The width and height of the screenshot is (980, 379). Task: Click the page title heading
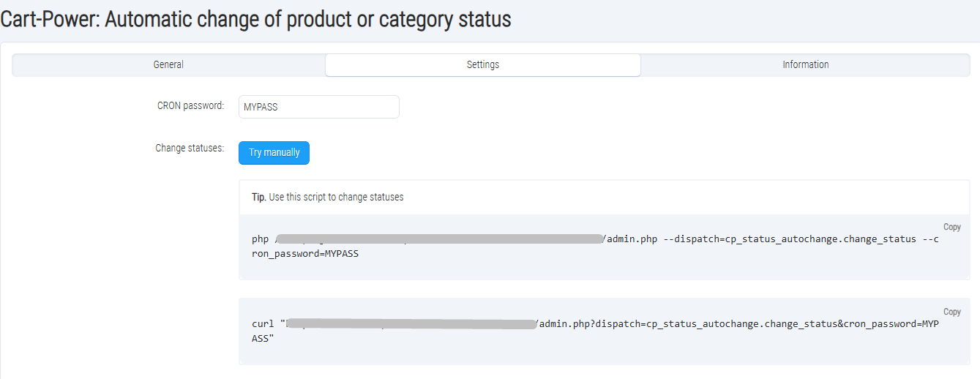click(x=256, y=20)
